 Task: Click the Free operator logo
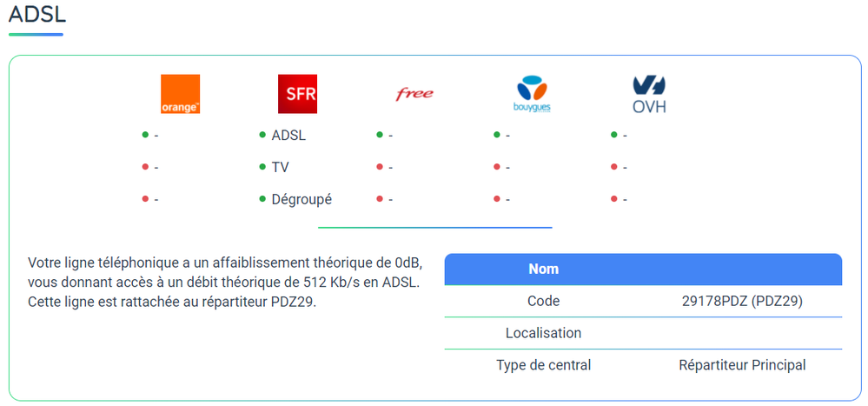pos(414,94)
